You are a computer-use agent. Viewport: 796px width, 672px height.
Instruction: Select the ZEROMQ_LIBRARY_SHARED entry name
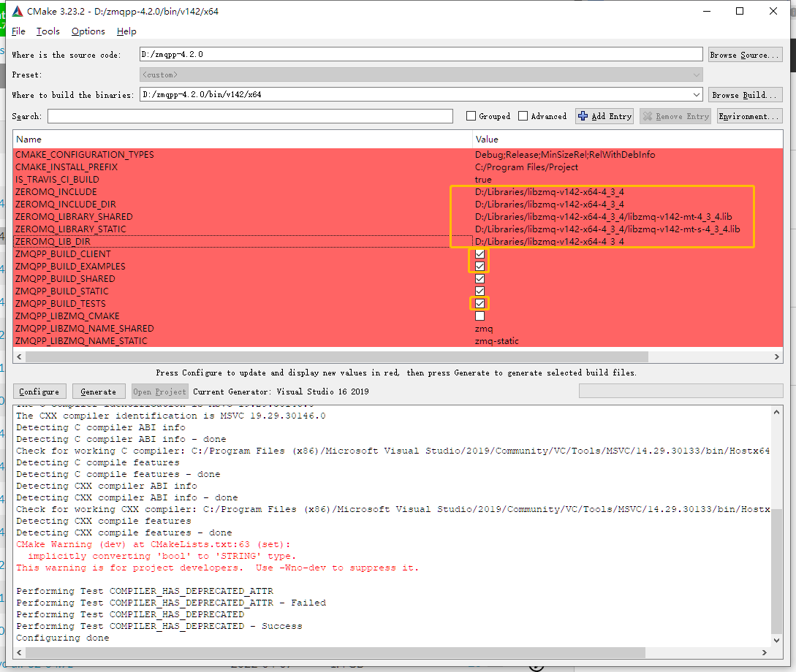(74, 217)
